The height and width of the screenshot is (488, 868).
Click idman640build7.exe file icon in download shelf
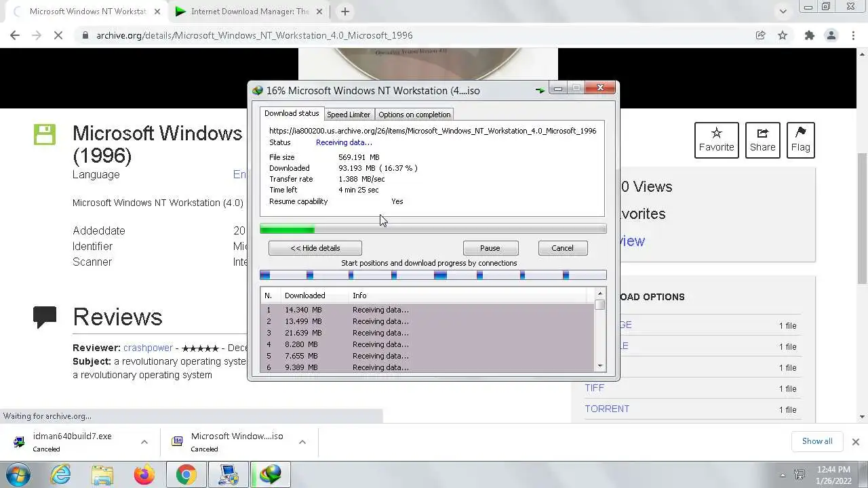point(19,441)
